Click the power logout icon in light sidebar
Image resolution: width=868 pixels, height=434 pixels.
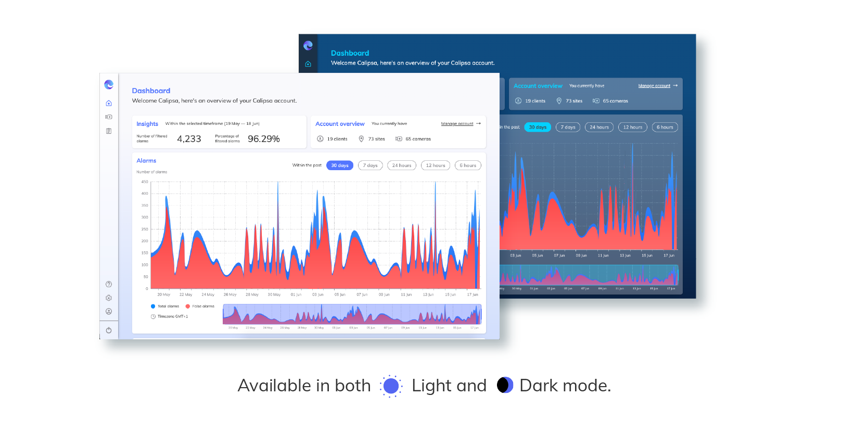(x=109, y=330)
